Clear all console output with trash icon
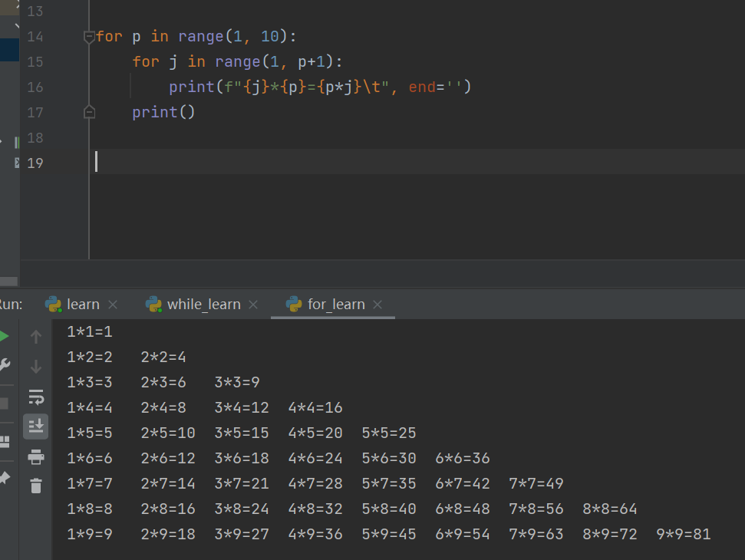Screen dimensions: 745x560 [35, 486]
